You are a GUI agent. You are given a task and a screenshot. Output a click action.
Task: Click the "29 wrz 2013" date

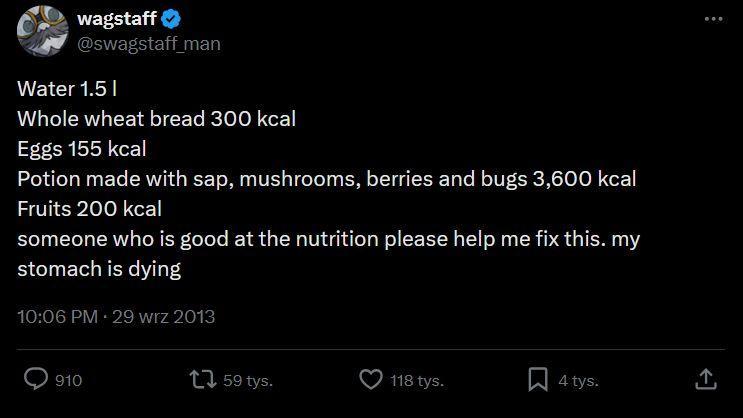click(163, 317)
